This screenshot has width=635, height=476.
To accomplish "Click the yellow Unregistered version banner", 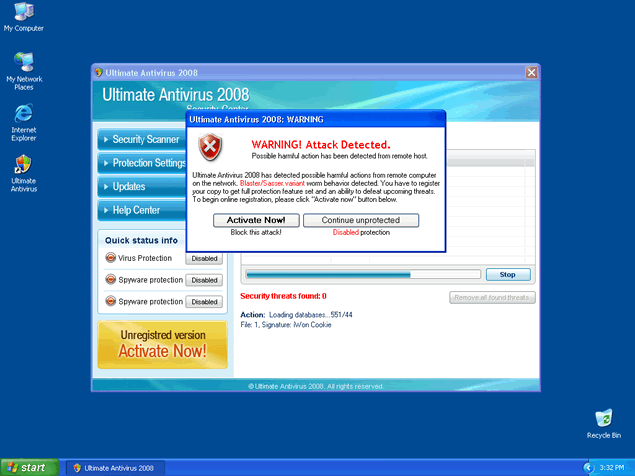I will click(x=162, y=344).
